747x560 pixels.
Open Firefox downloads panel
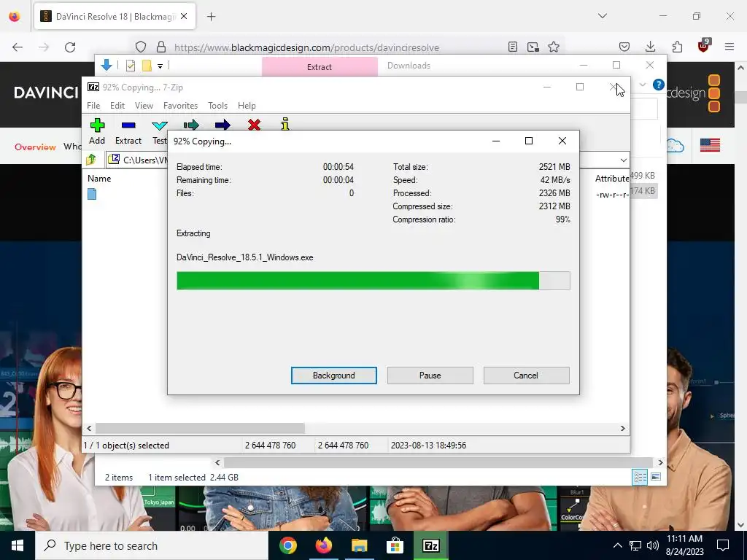[x=650, y=47]
